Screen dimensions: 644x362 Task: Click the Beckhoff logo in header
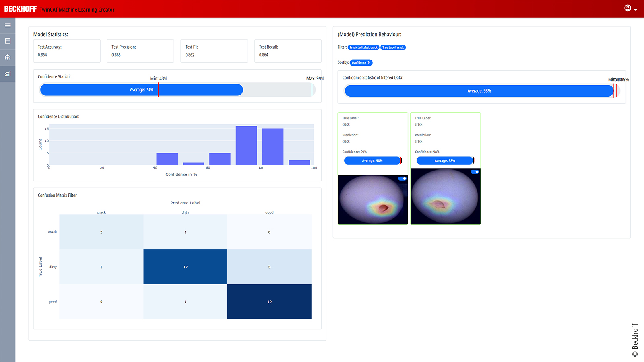[x=21, y=9]
